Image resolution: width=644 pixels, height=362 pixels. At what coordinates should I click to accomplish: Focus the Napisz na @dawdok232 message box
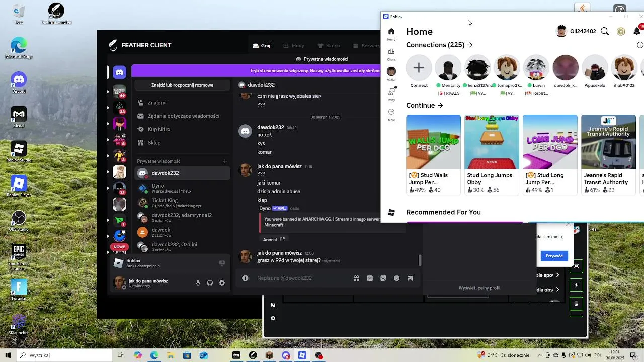coord(302,278)
